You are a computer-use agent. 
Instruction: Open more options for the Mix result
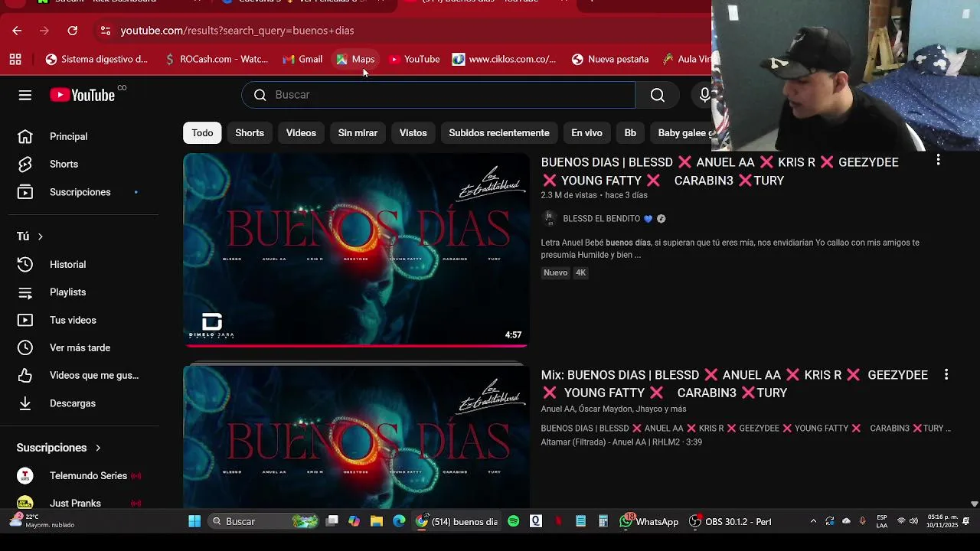[946, 375]
